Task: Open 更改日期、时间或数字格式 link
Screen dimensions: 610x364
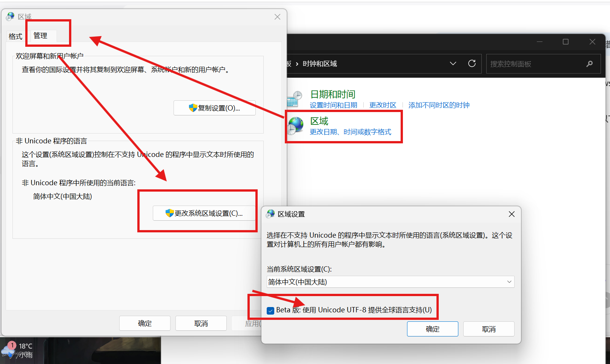Action: (x=350, y=132)
